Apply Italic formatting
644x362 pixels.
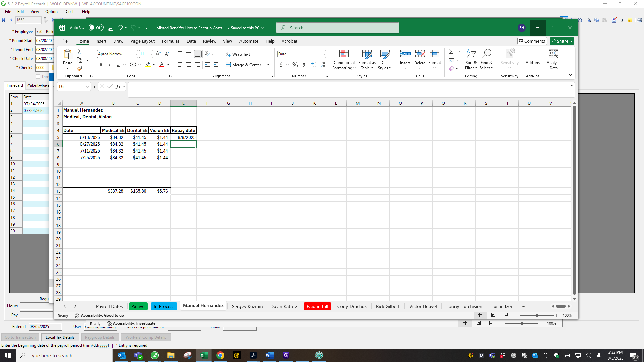(109, 65)
